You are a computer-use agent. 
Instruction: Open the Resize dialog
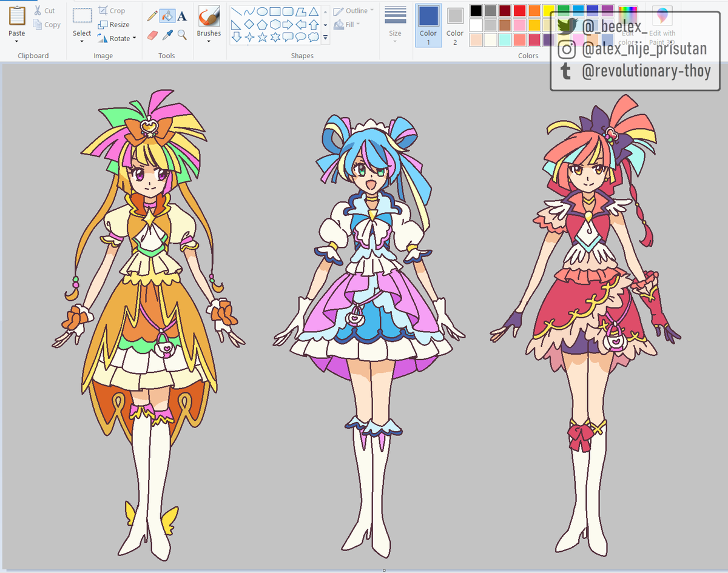coord(113,25)
